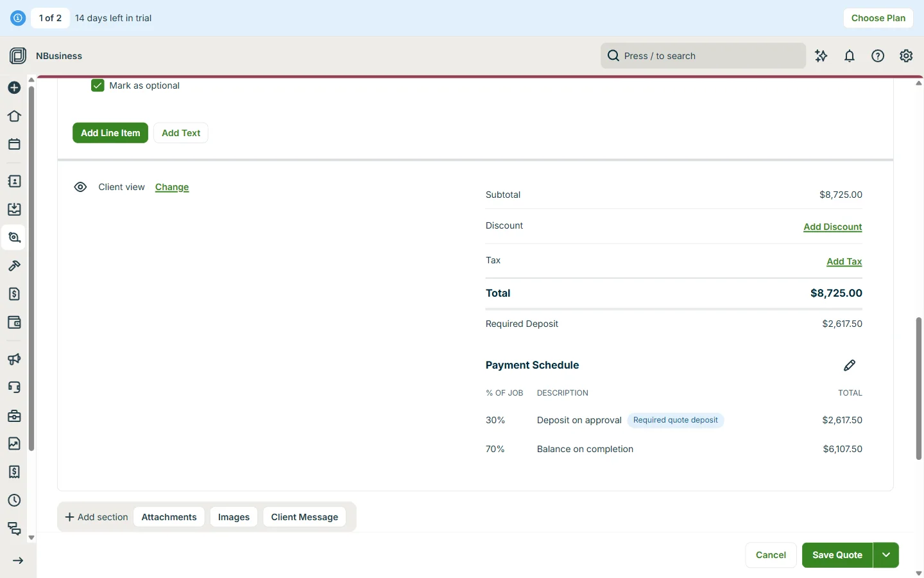Screen dimensions: 924x578
Task: Open the Create plus menu in sidebar
Action: click(x=14, y=87)
